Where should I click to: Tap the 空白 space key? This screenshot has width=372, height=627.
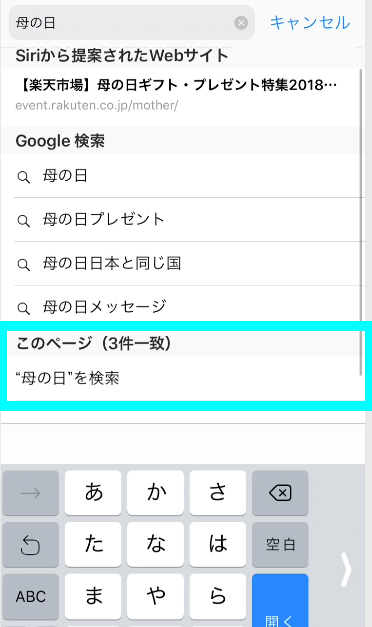point(280,545)
